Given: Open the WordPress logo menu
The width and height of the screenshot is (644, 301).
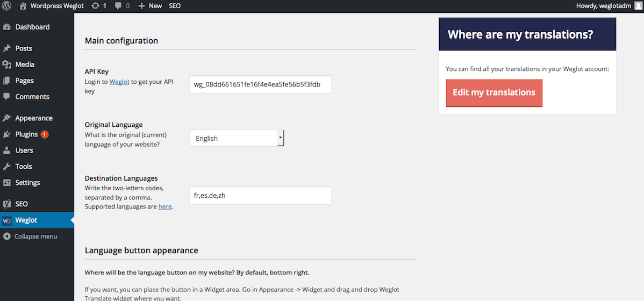Looking at the screenshot, I should (6, 6).
